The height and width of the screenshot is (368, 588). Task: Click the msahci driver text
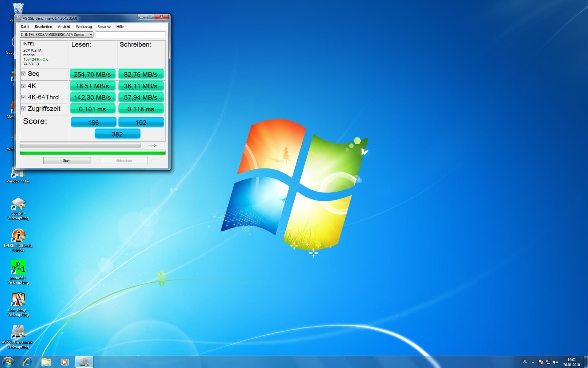click(x=29, y=55)
